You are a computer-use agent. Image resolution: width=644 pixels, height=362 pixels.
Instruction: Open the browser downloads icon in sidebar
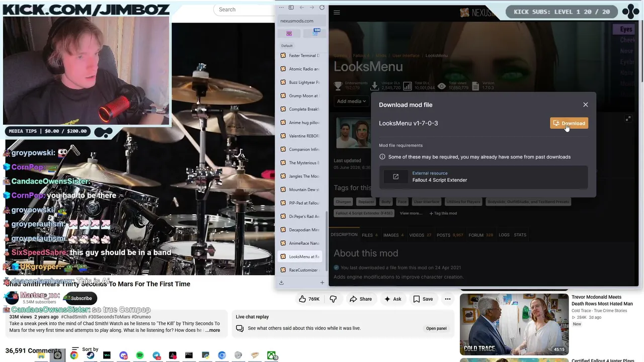coord(281,283)
